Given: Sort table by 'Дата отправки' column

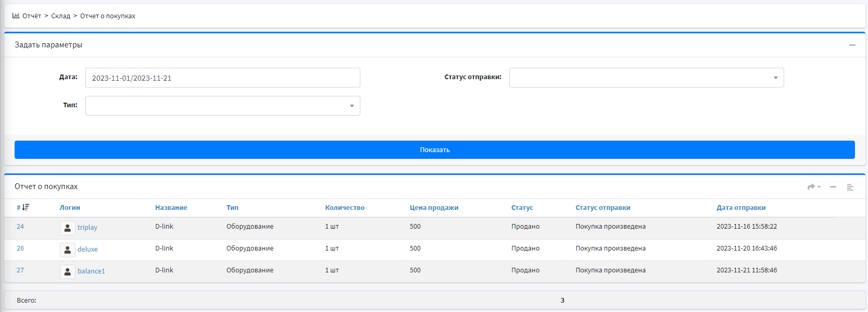Looking at the screenshot, I should 740,207.
